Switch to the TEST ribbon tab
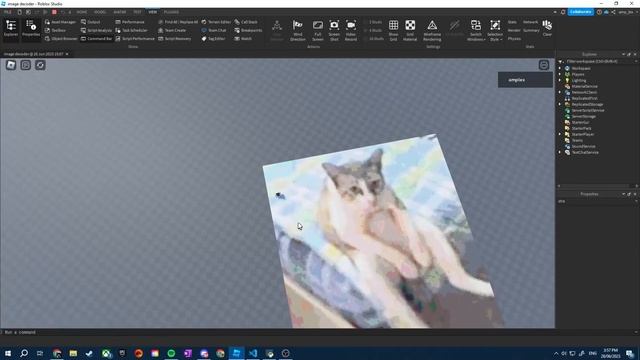The image size is (640, 360). pyautogui.click(x=137, y=12)
